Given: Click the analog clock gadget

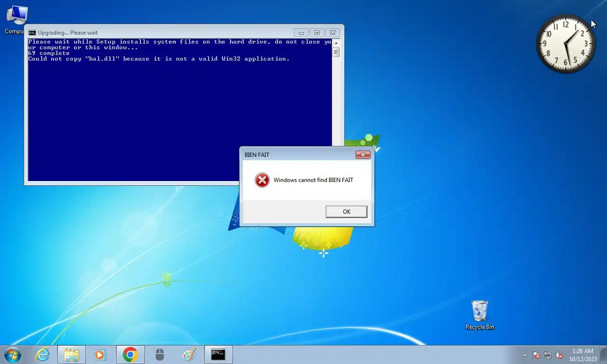Looking at the screenshot, I should pyautogui.click(x=566, y=44).
